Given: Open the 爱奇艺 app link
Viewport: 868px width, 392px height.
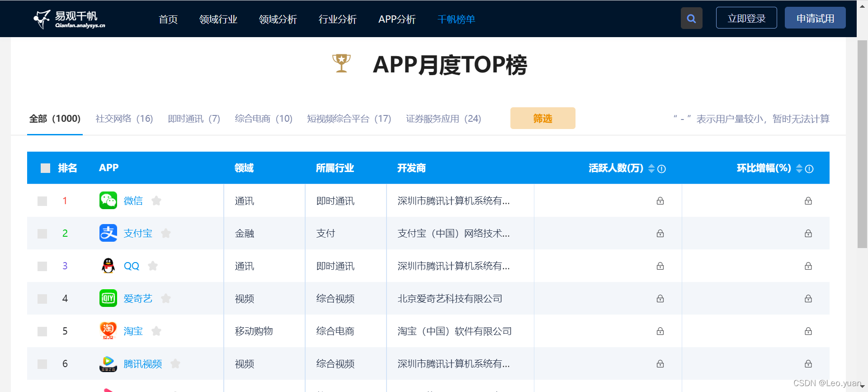Looking at the screenshot, I should 138,298.
